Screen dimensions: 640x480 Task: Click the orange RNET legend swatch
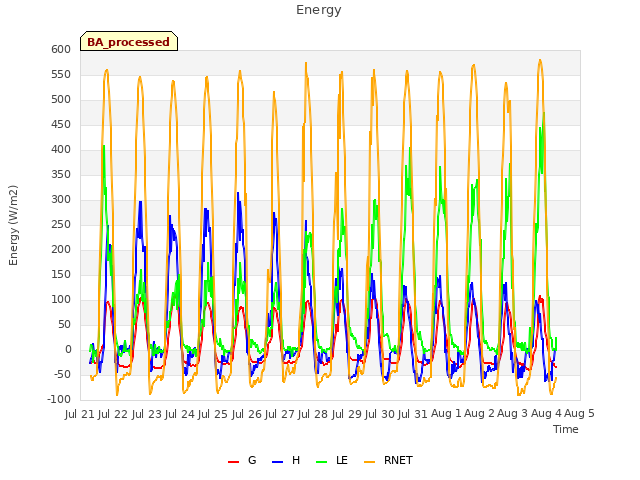pos(369,462)
